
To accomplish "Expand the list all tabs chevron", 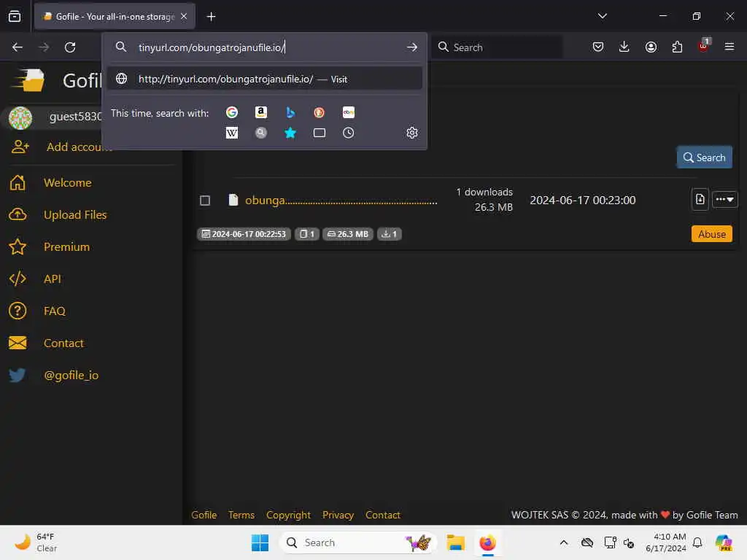I will coord(602,16).
